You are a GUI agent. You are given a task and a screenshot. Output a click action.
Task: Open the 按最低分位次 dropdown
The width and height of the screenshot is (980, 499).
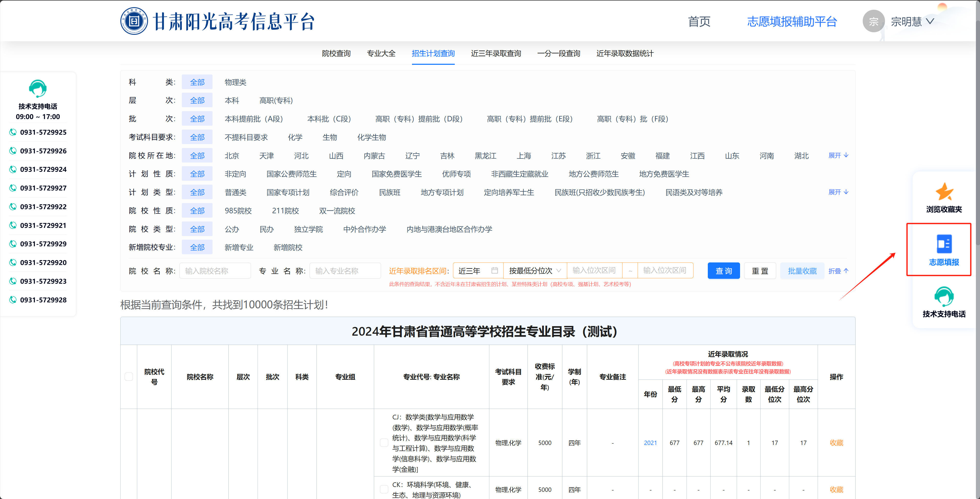[534, 270]
